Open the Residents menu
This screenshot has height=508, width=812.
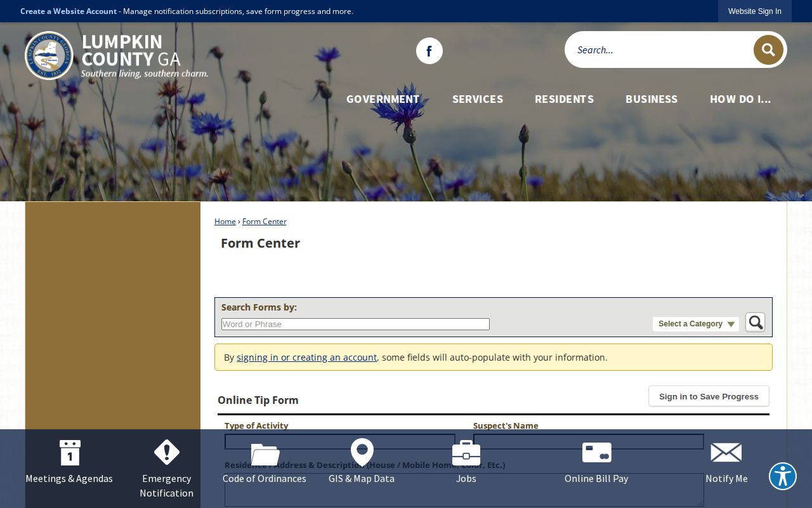point(564,99)
